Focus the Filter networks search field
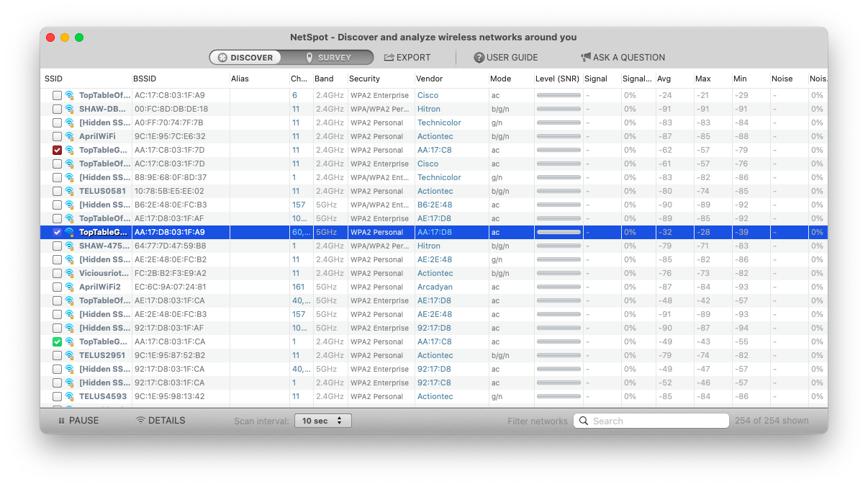 coord(651,421)
